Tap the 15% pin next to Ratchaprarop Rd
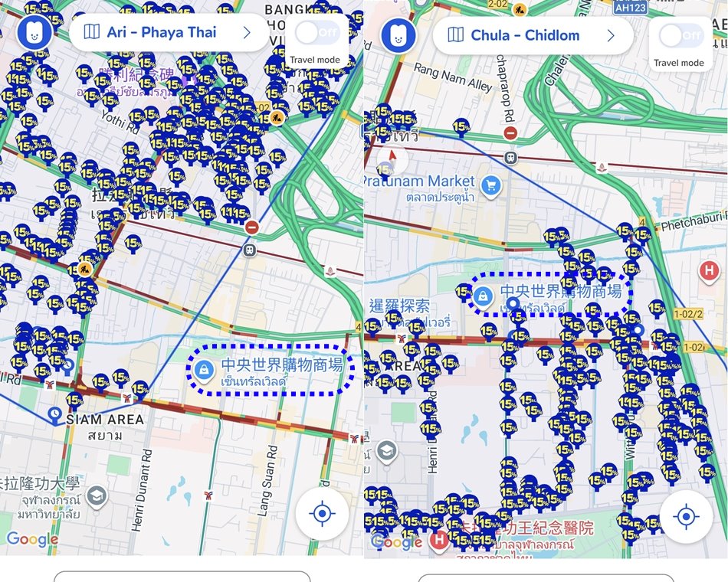The image size is (728, 582). click(x=461, y=126)
